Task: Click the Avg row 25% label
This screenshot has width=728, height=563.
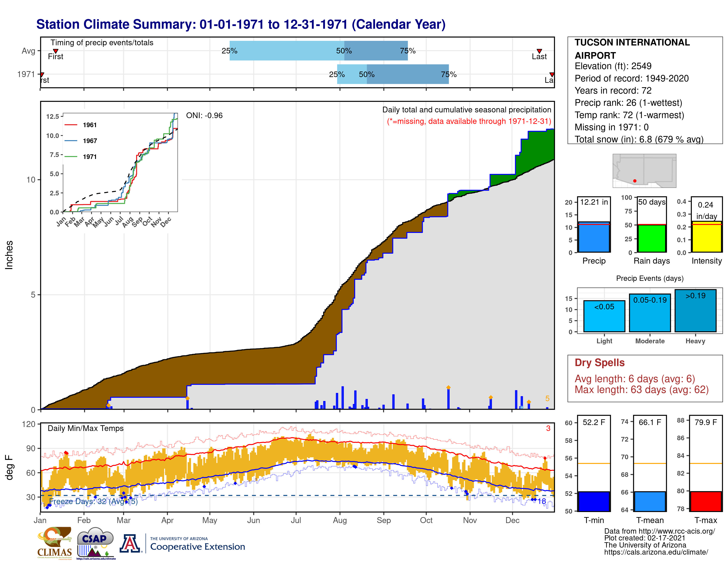Action: (x=229, y=51)
